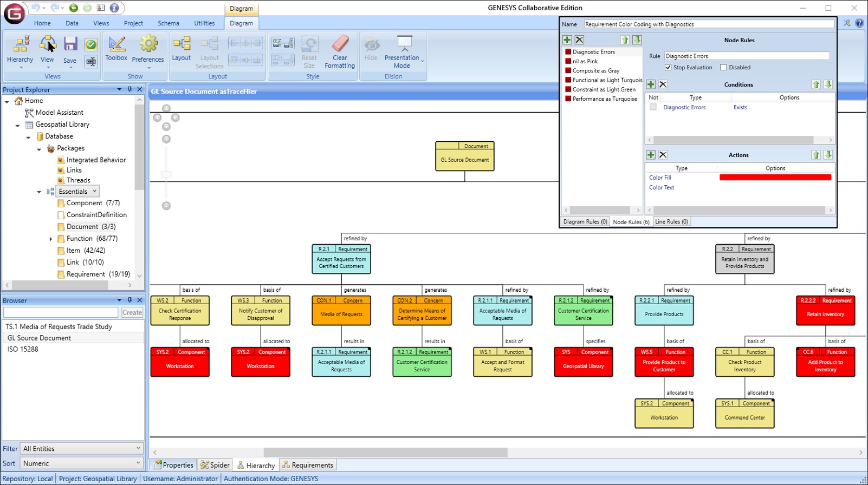Open the Filter All Entities dropdown
The width and height of the screenshot is (868, 485).
tap(82, 449)
